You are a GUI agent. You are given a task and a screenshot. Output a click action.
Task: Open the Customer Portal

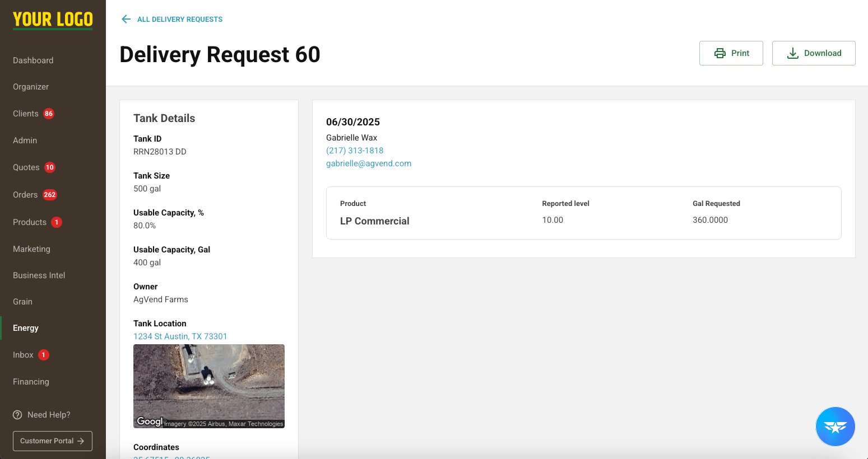point(53,441)
